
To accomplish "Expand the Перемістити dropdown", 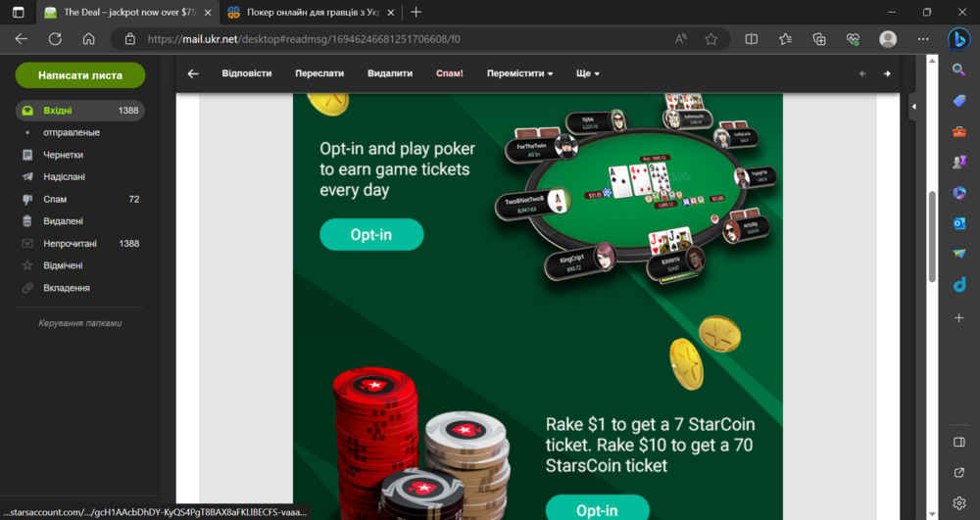I will tap(519, 73).
